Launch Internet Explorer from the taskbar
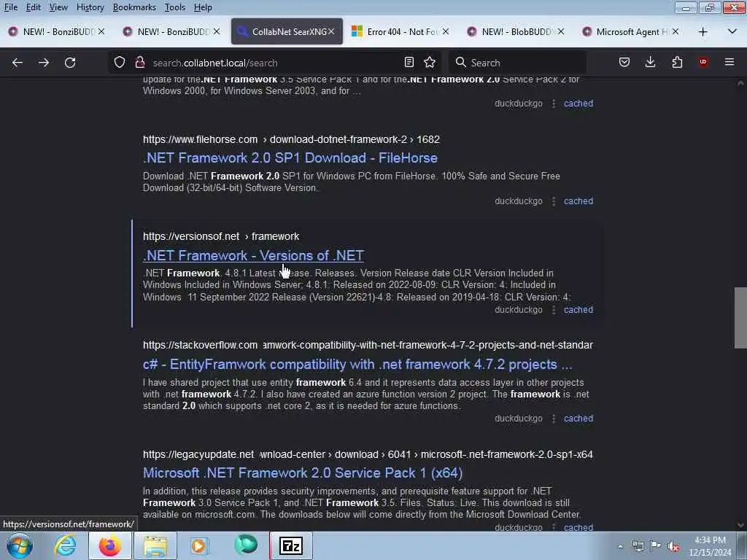This screenshot has width=747, height=560. (65, 545)
